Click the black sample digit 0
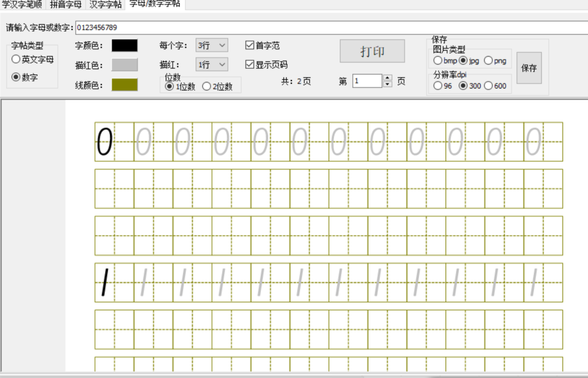 tap(105, 142)
